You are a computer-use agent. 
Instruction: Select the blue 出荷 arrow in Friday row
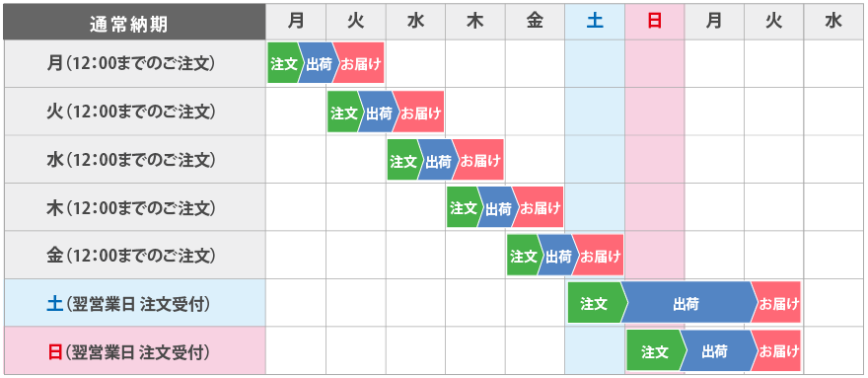558,255
